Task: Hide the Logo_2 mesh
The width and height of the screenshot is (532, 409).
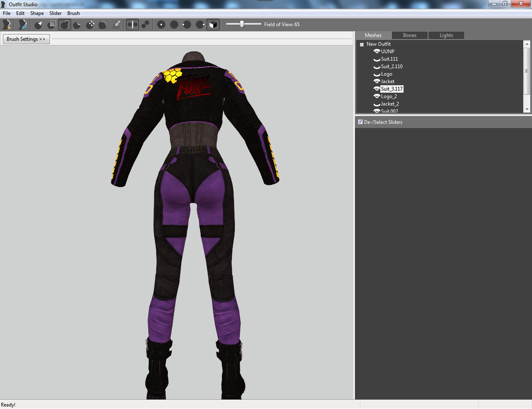Action: [377, 96]
